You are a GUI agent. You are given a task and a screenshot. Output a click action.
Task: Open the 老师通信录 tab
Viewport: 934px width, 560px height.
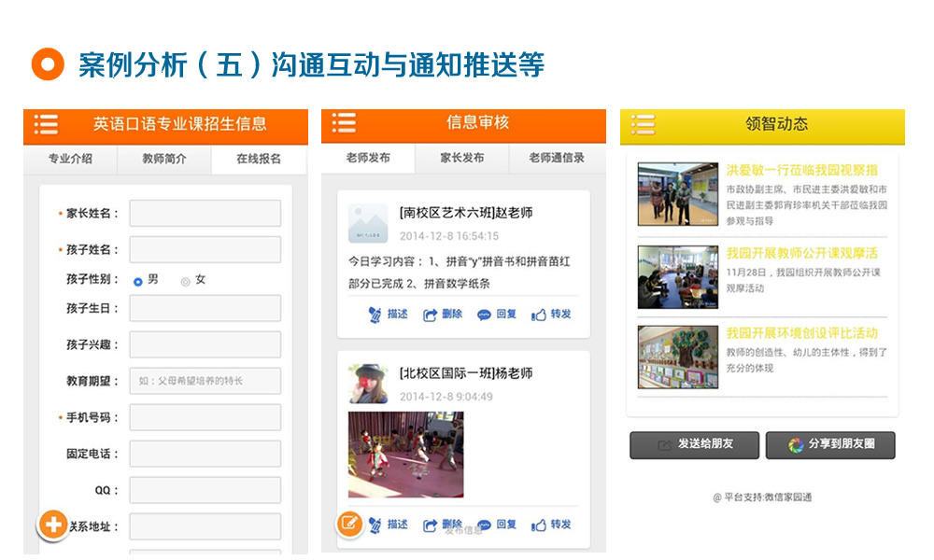tap(557, 158)
